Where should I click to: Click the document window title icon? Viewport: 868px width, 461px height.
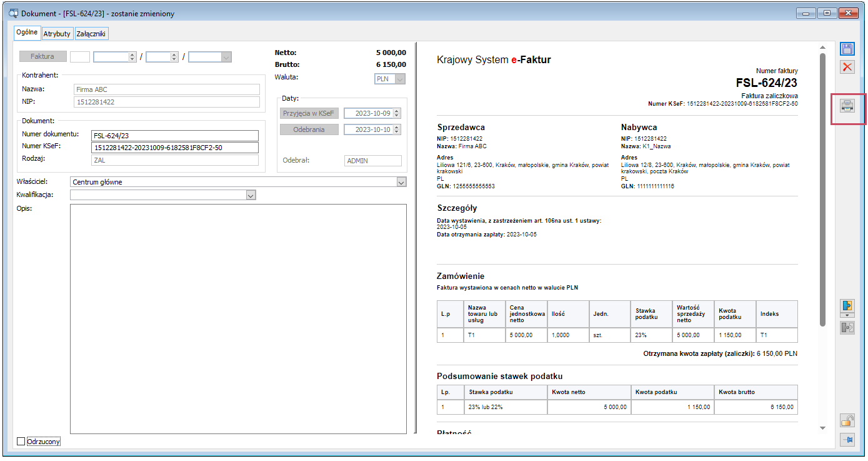coord(12,13)
